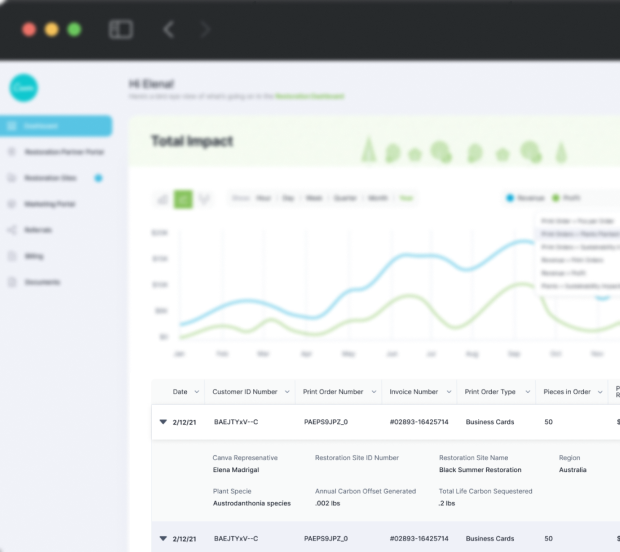Open the Dashboard sidebar item
This screenshot has width=620, height=552.
click(x=56, y=126)
